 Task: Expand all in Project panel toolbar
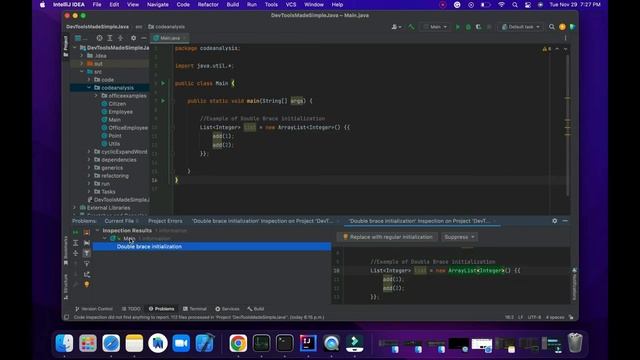coord(110,38)
